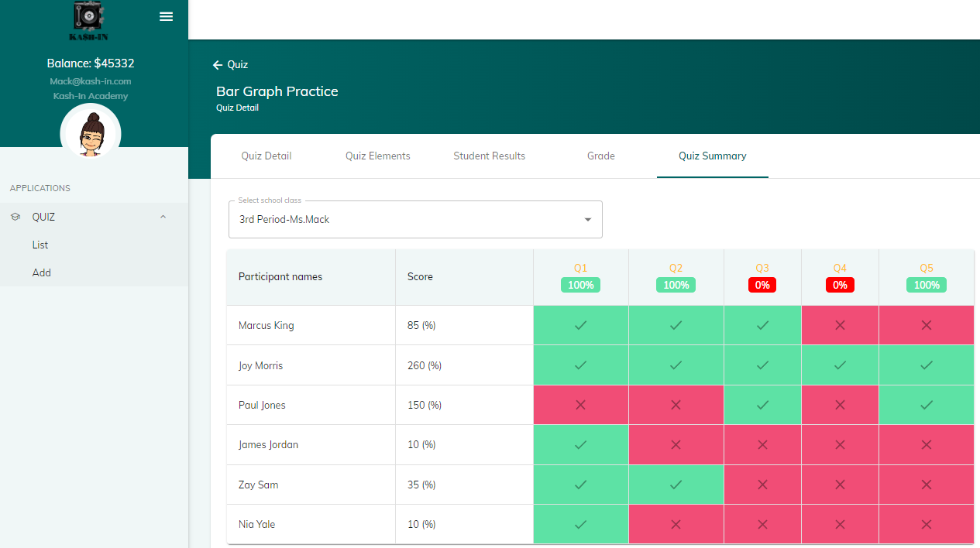Select the Quiz Elements tab

[x=377, y=156]
